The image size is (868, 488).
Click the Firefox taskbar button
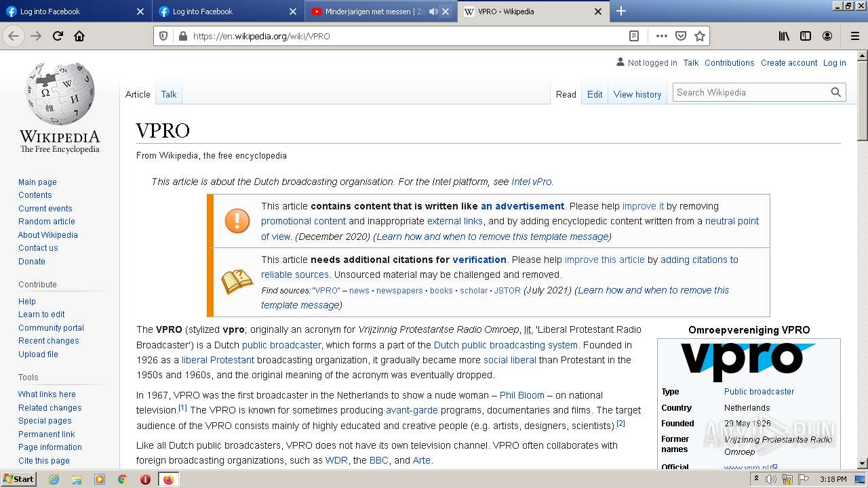pyautogui.click(x=168, y=479)
